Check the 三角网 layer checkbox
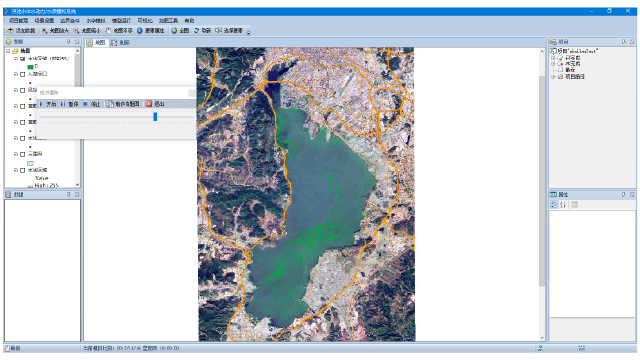Viewport: 640px width, 360px height. (x=22, y=154)
